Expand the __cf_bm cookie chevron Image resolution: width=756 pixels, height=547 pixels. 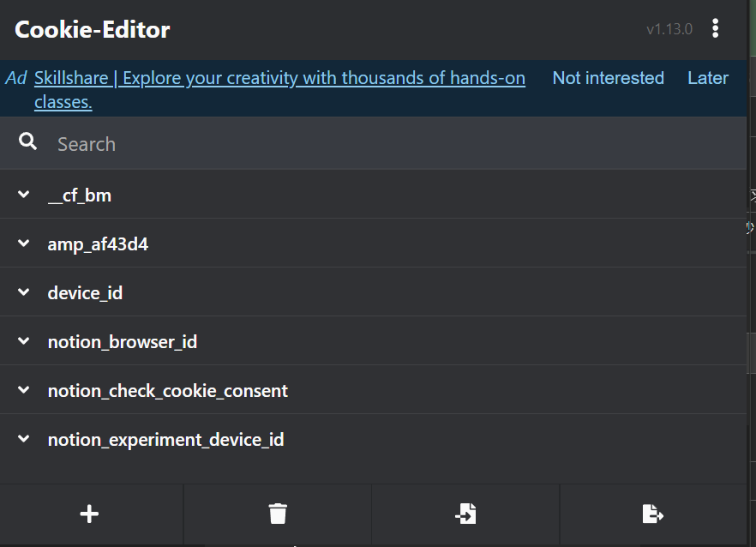(x=23, y=195)
